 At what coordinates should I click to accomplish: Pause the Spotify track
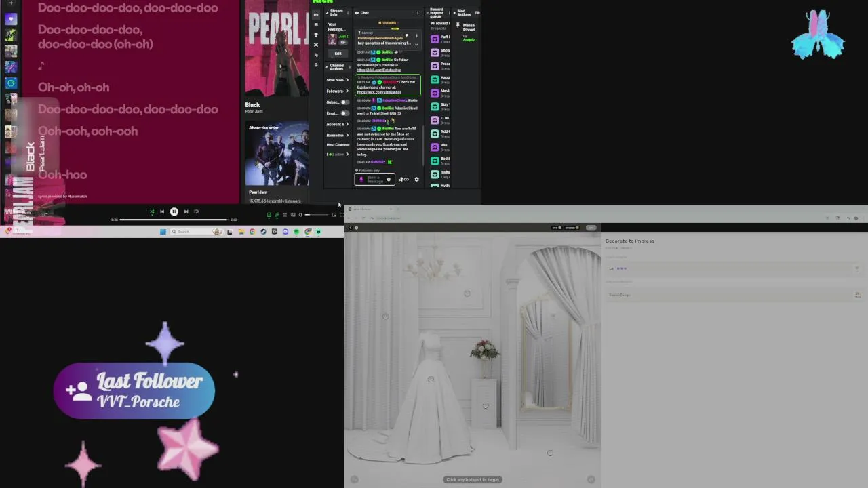pyautogui.click(x=174, y=211)
